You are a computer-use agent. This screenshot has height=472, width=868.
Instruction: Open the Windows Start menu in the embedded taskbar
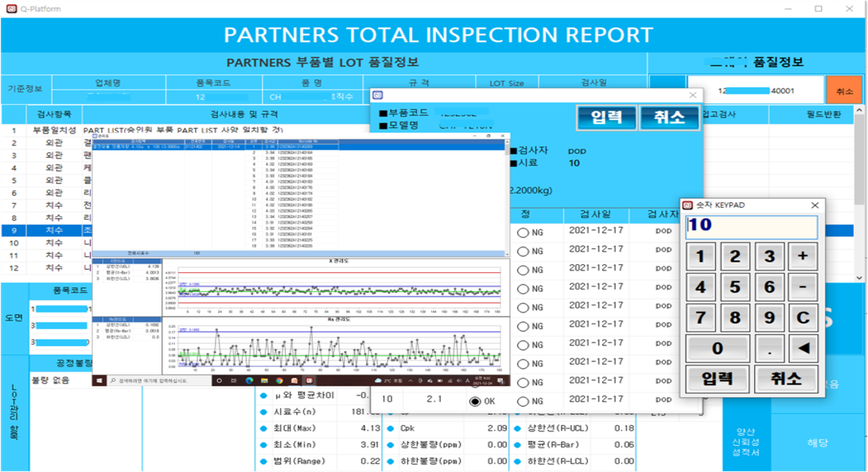tap(99, 380)
